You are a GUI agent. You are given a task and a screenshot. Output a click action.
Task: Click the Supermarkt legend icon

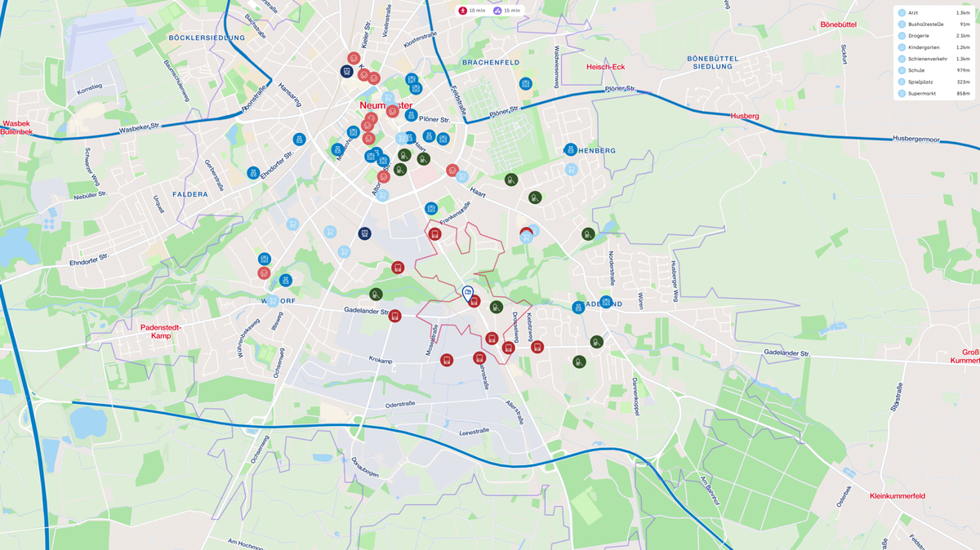click(902, 94)
